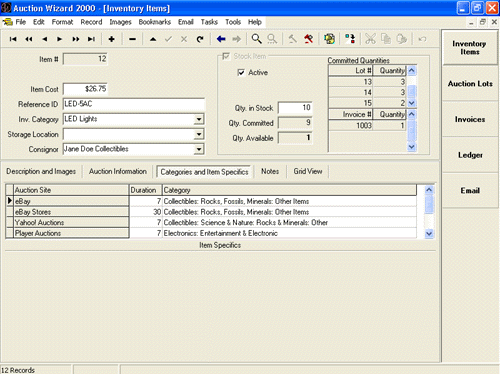Open the Invoices section
The image size is (500, 374).
coord(470,119)
